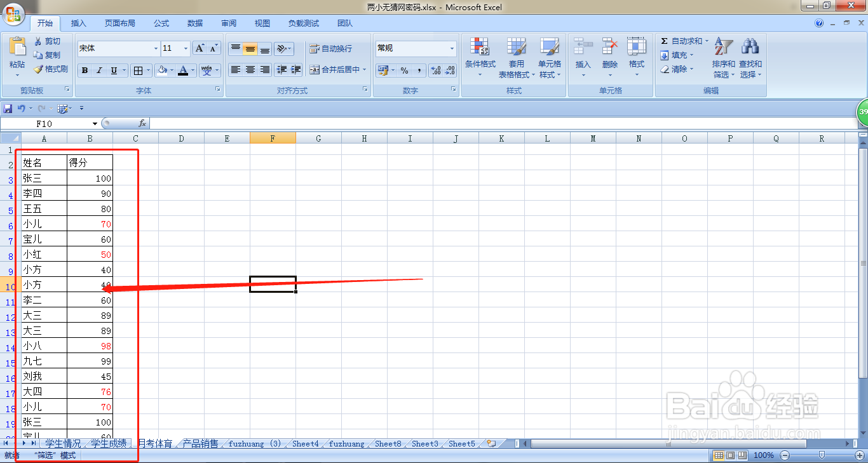Open Excel Help question mark icon

[820, 23]
